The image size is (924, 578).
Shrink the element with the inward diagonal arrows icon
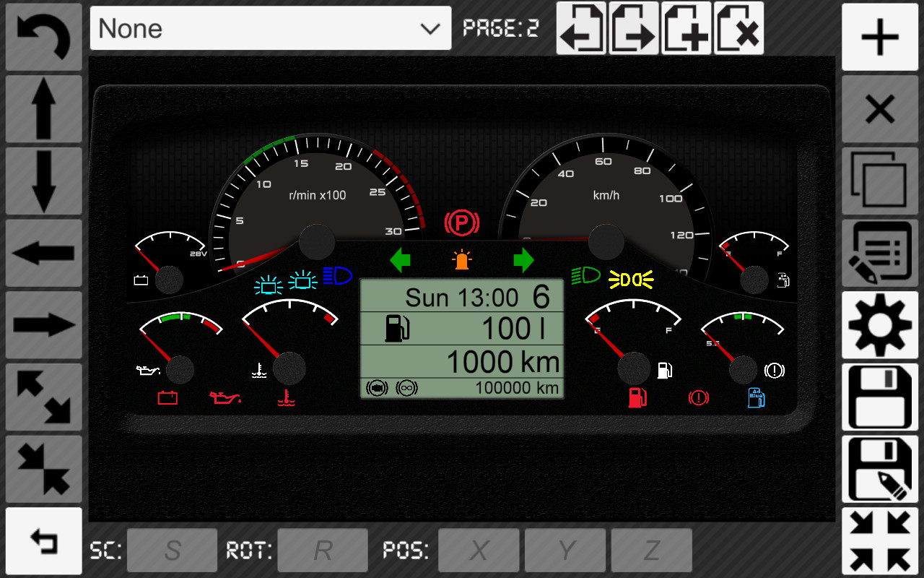point(43,468)
